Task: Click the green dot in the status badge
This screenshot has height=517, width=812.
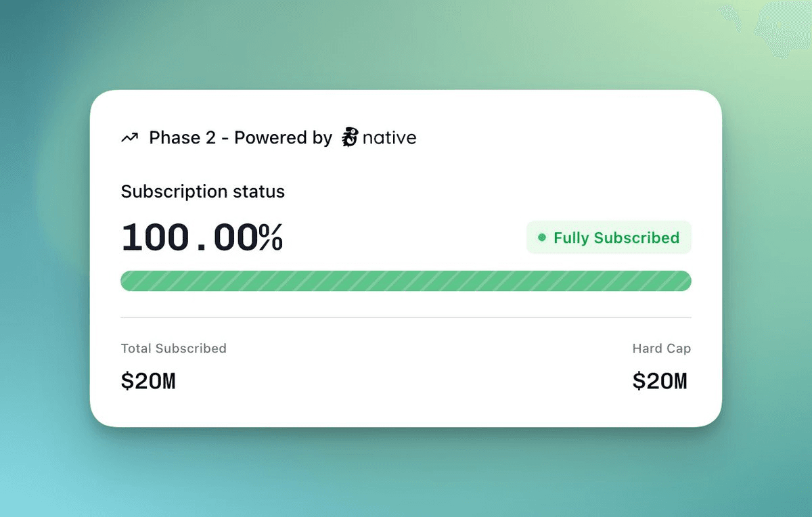Action: (542, 238)
